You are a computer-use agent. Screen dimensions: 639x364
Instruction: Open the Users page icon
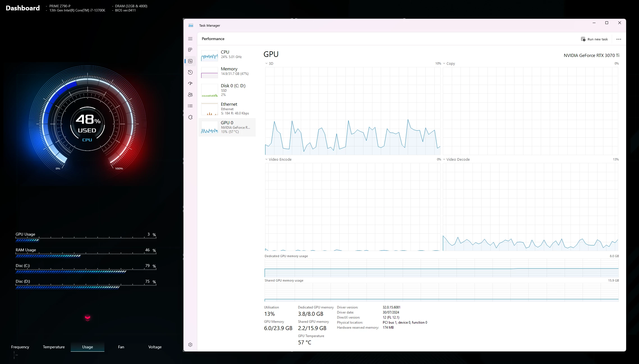[190, 95]
